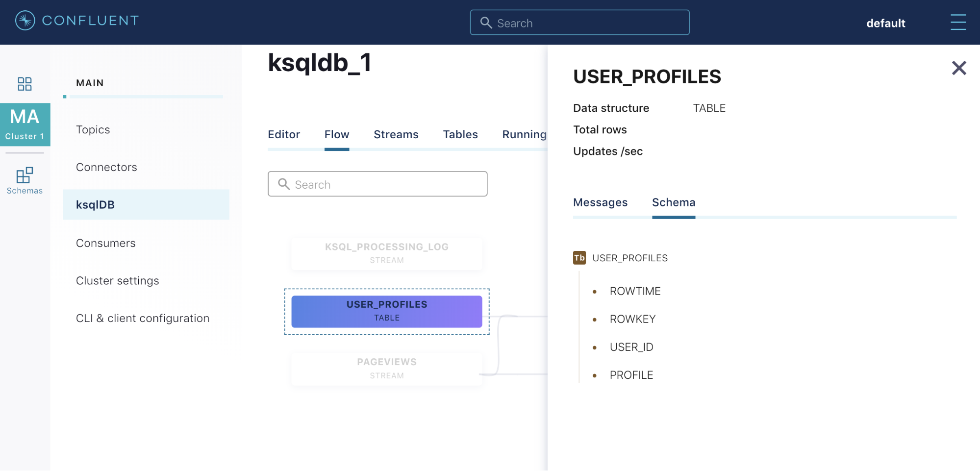Screen dimensions: 980x471
Task: Switch to the Messages tab
Action: (601, 202)
